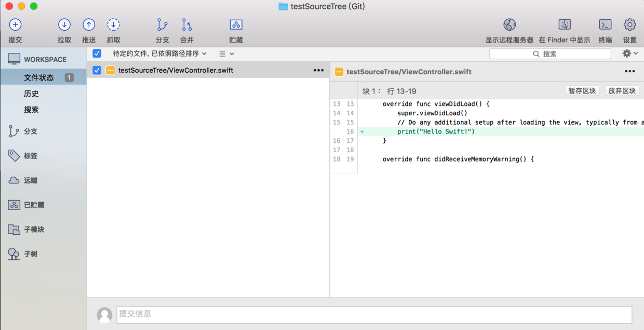Click the WORKSPACE monitor icon

point(14,59)
